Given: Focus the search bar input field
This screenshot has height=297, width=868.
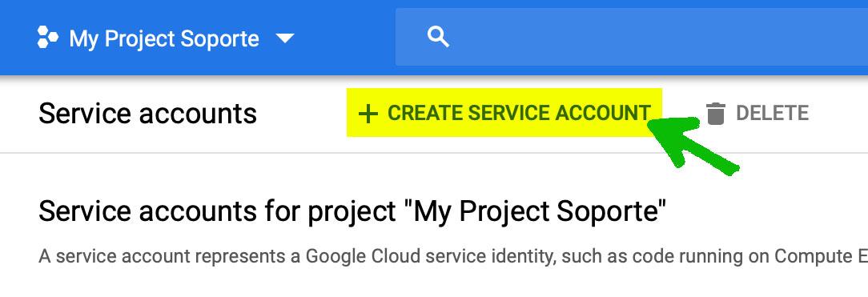Looking at the screenshot, I should pyautogui.click(x=632, y=37).
